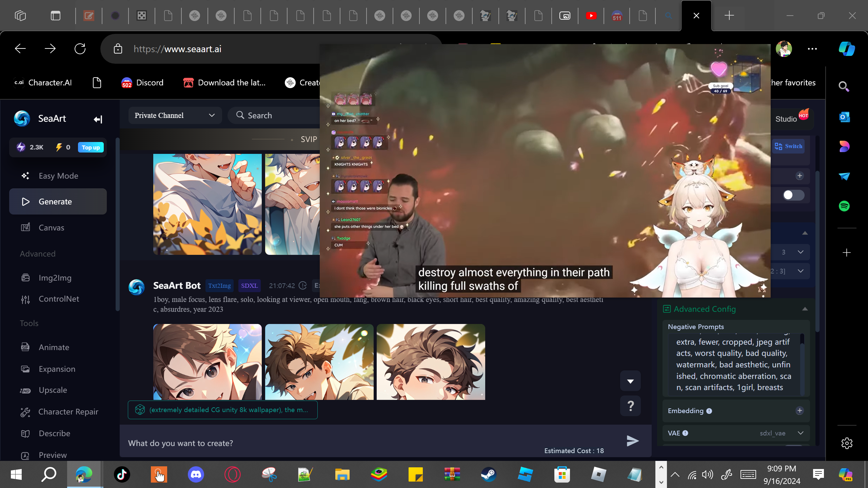The image size is (868, 488).
Task: Open the browser Settings and more menu
Action: point(812,49)
